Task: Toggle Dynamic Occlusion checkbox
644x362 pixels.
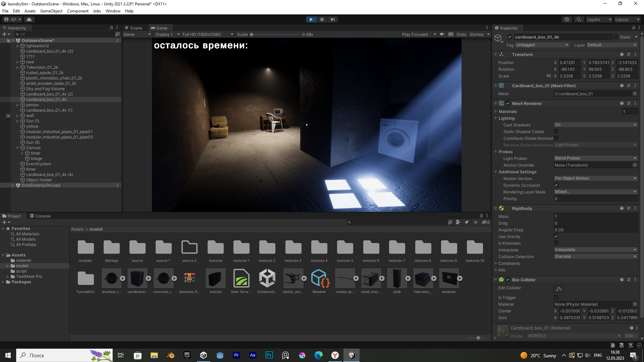Action: click(x=556, y=185)
